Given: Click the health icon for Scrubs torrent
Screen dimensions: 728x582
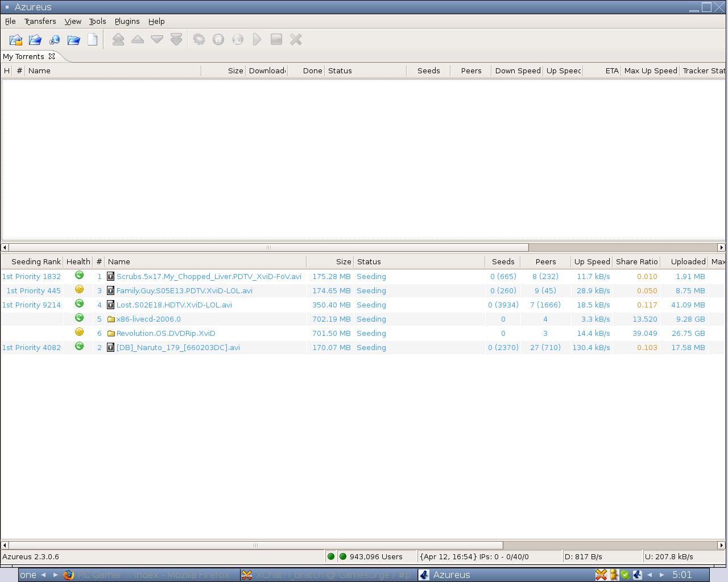Looking at the screenshot, I should click(79, 275).
